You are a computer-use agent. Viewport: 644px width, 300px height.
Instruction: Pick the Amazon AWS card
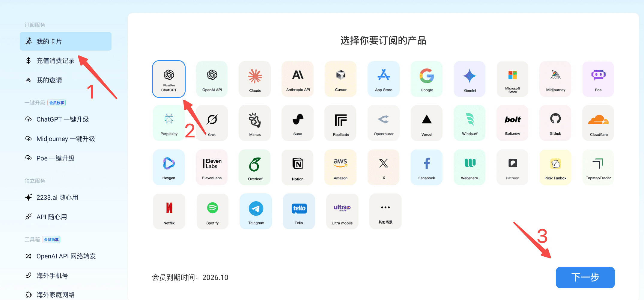pos(341,167)
